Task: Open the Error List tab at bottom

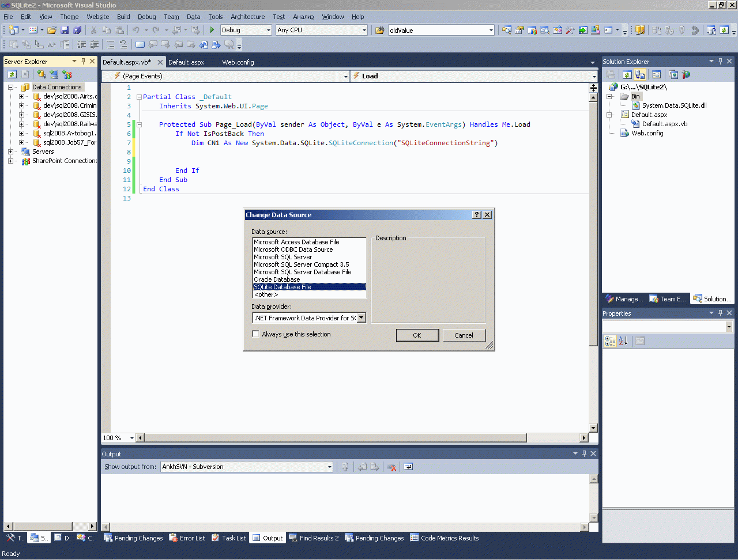Action: (187, 538)
